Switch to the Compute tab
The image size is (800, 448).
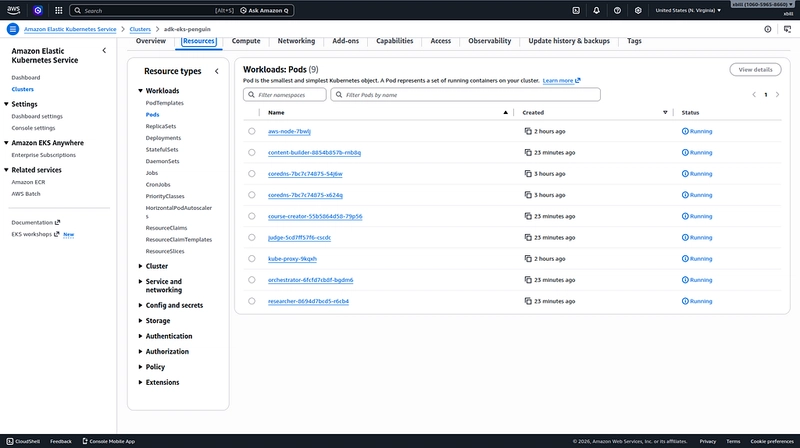[247, 41]
